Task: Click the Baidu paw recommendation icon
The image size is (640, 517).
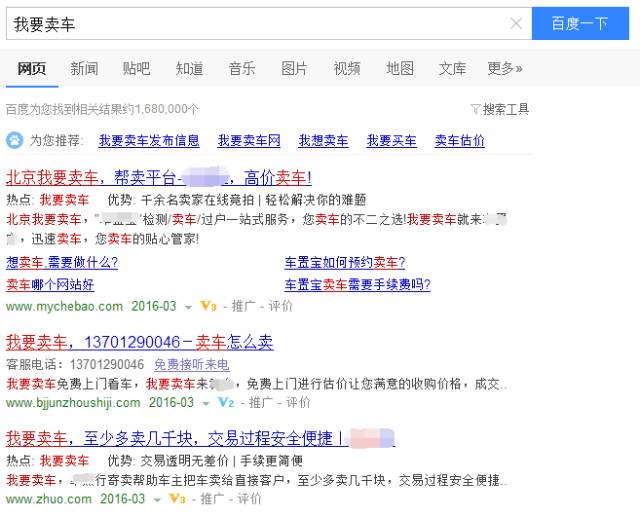Action: coord(15,140)
